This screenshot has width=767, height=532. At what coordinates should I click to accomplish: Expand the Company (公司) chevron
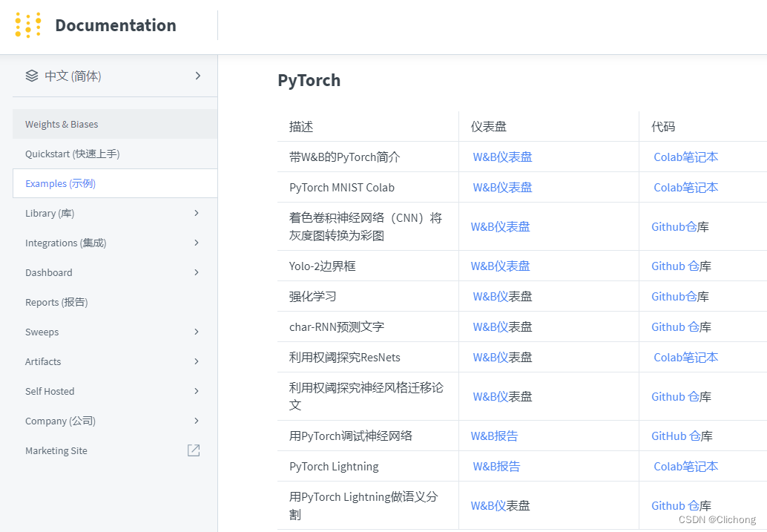pyautogui.click(x=197, y=421)
